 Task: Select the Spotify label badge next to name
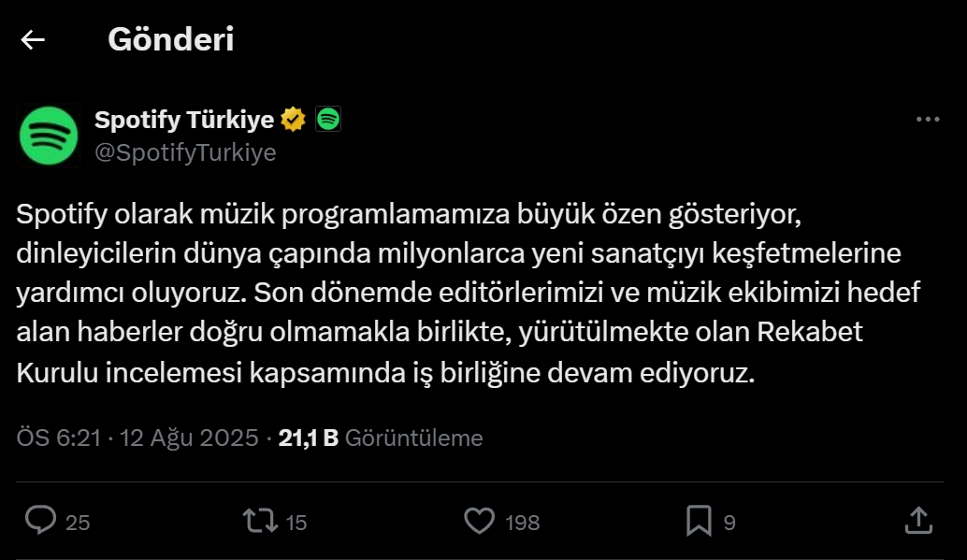click(x=326, y=119)
